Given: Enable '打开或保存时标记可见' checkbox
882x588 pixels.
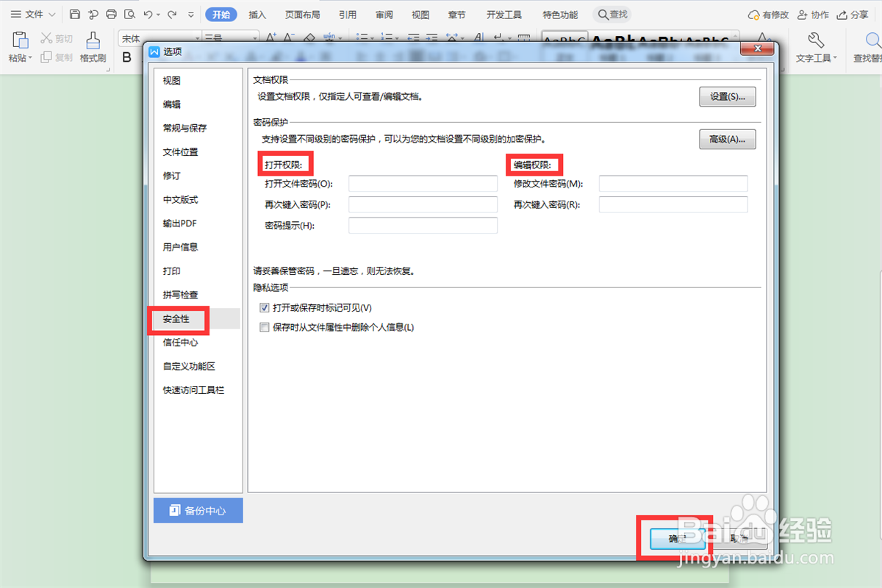Looking at the screenshot, I should click(x=264, y=307).
